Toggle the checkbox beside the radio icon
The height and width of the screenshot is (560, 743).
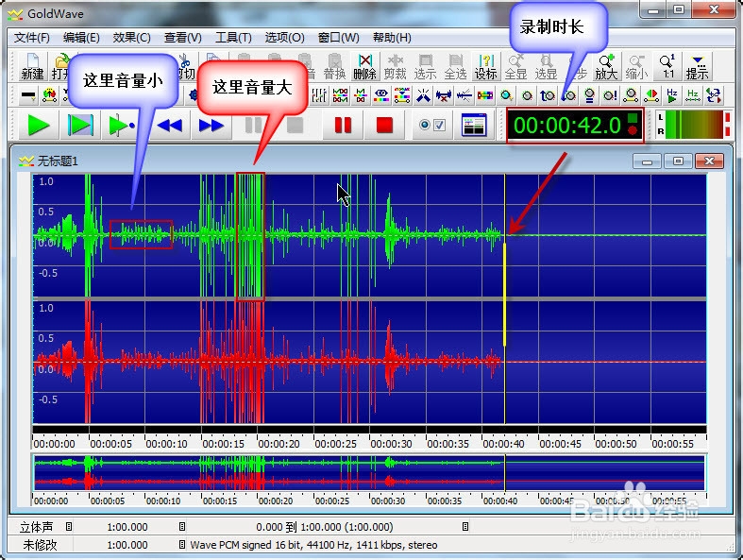coord(440,125)
